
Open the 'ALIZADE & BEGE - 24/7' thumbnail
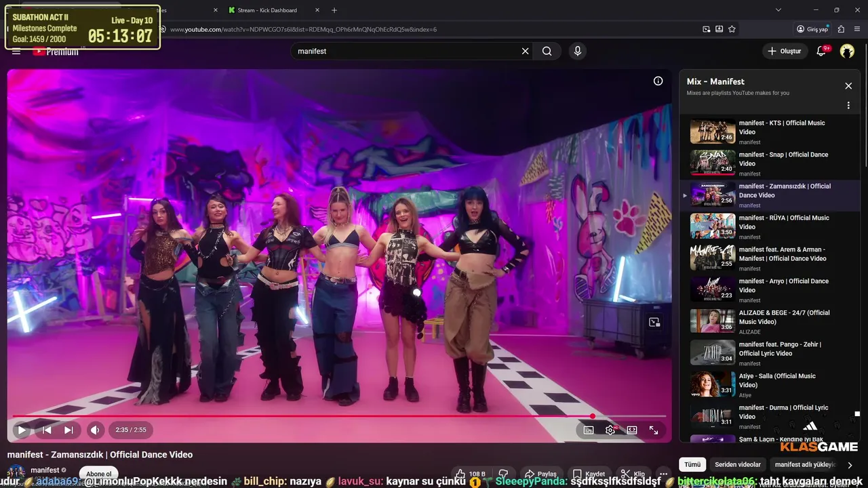point(713,321)
